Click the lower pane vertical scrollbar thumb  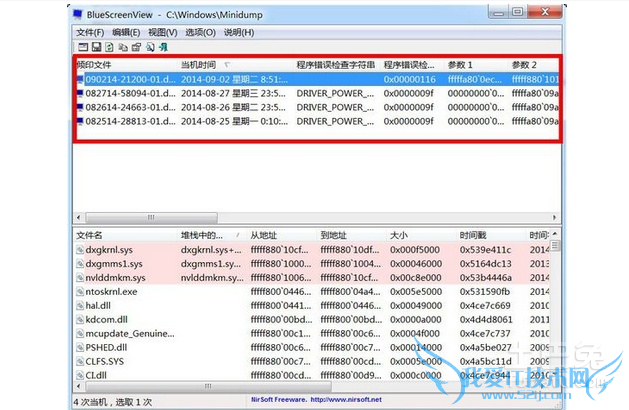(555, 246)
